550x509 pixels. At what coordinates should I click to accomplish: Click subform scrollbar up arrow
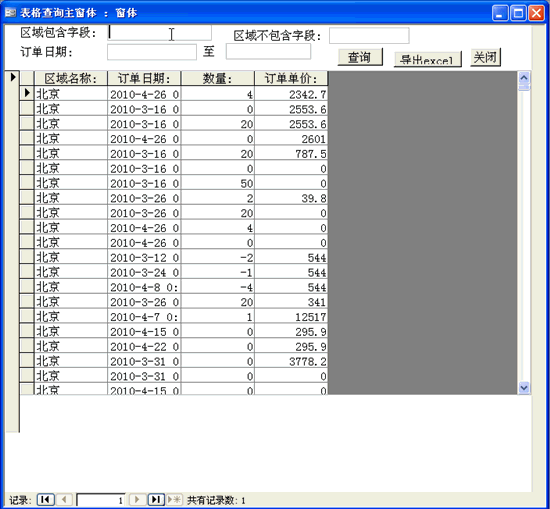524,77
